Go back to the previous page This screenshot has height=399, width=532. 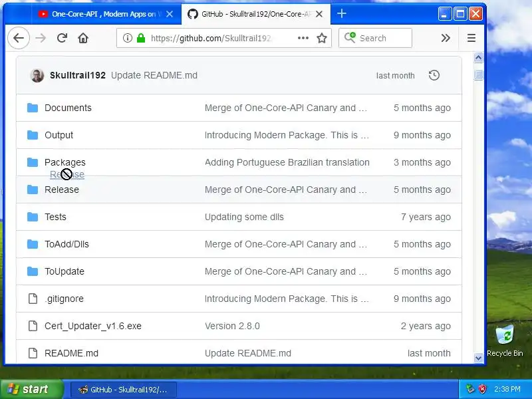tap(19, 38)
